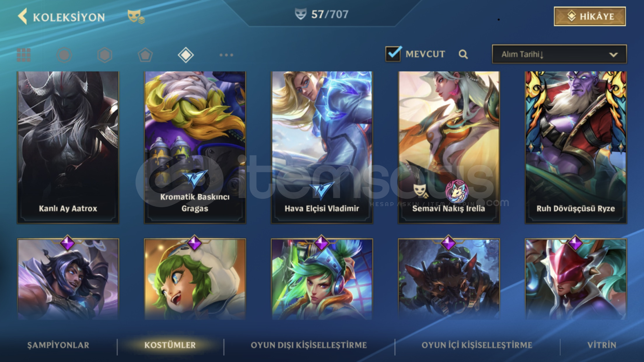Click the Hikâye button
This screenshot has height=362, width=644.
coord(590,16)
